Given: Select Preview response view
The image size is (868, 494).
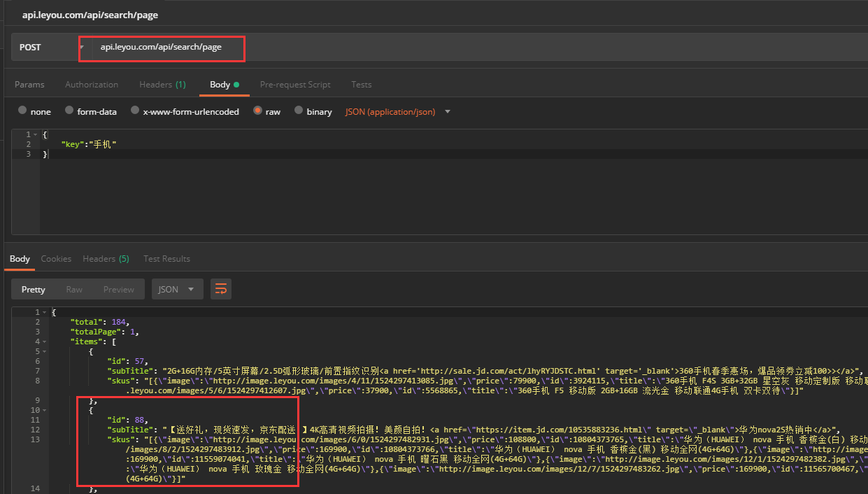Looking at the screenshot, I should click(x=119, y=290).
